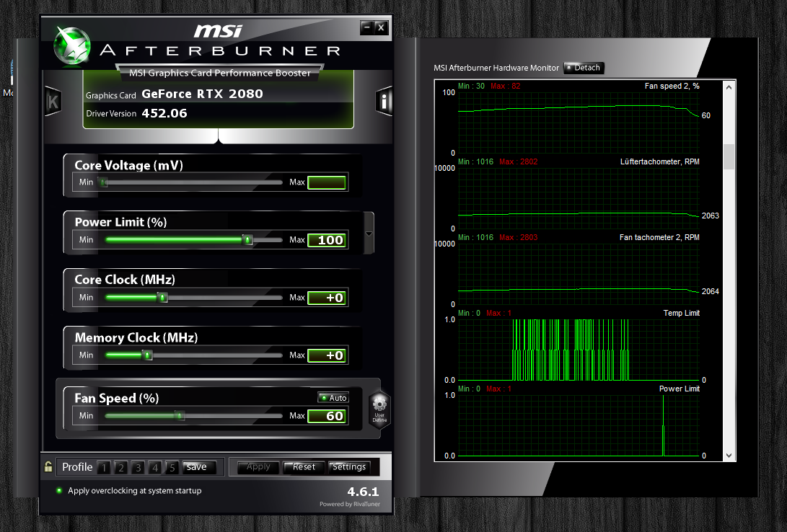Toggle Apply overclocking at system startup
Viewport: 787px width, 532px height.
pyautogui.click(x=59, y=490)
